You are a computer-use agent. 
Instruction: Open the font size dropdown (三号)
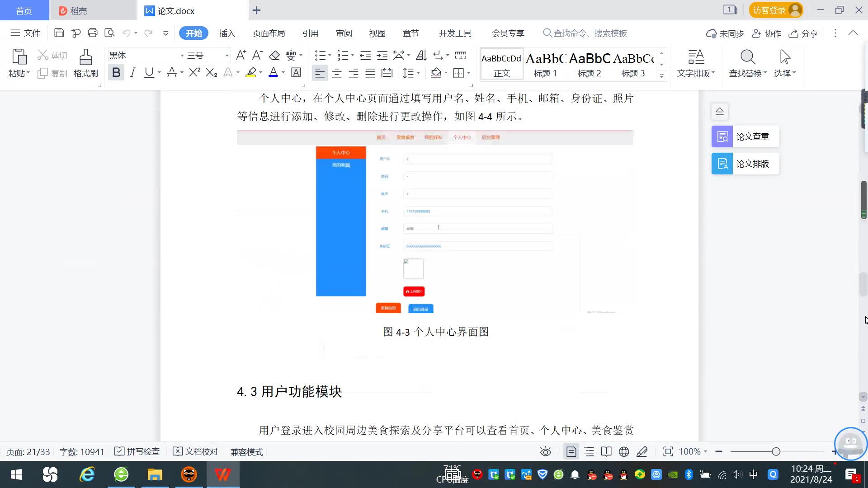227,56
